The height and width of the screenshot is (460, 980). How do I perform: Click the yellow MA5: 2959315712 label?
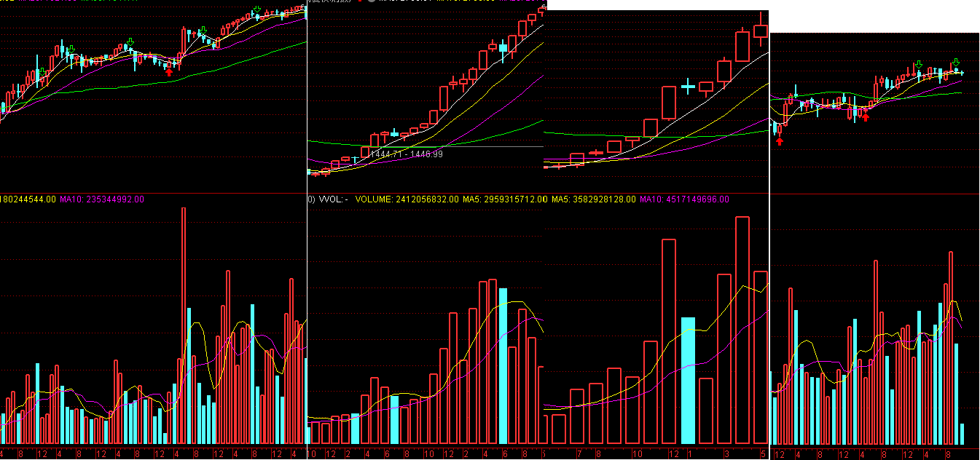click(x=504, y=199)
